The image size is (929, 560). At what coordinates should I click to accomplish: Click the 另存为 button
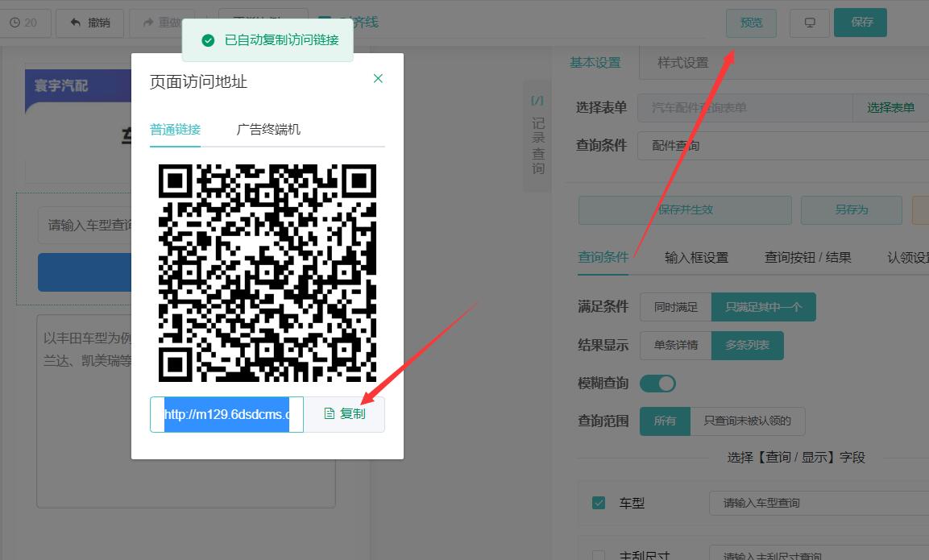click(x=852, y=209)
